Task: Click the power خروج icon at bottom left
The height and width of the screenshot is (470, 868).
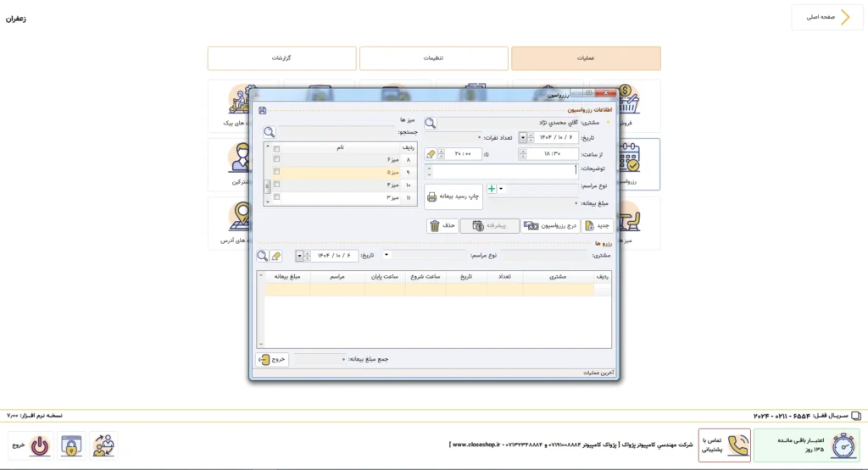Action: point(39,445)
